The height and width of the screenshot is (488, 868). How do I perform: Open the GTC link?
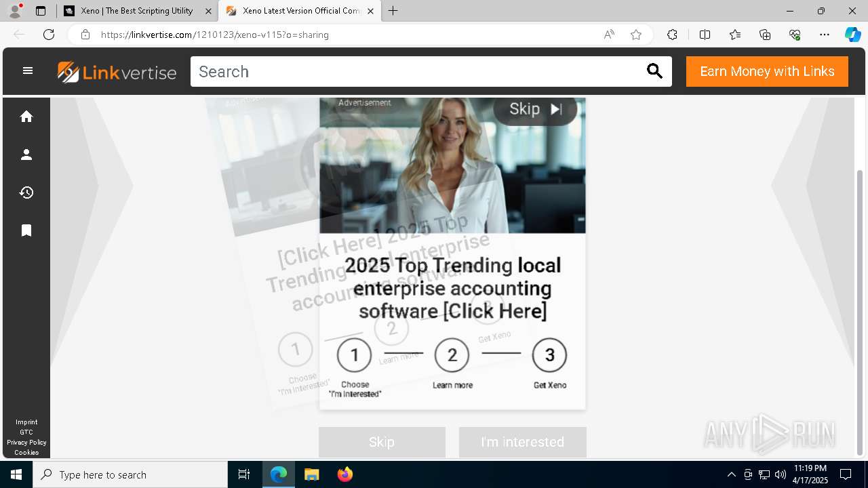pyautogui.click(x=26, y=432)
